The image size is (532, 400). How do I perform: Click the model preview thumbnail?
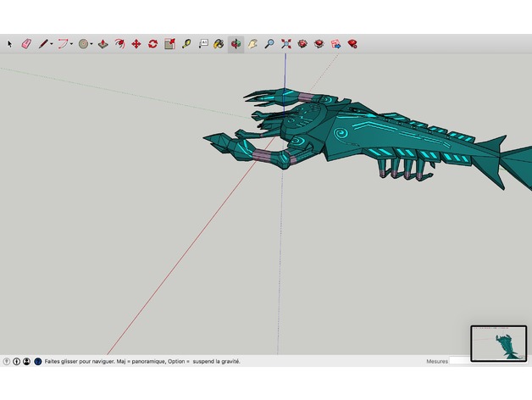(498, 343)
